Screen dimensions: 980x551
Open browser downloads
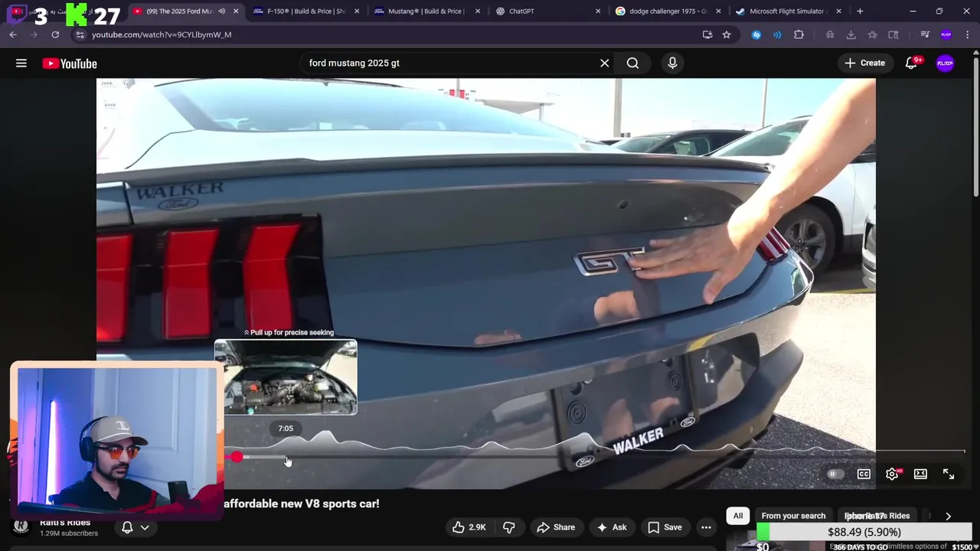pyautogui.click(x=851, y=34)
